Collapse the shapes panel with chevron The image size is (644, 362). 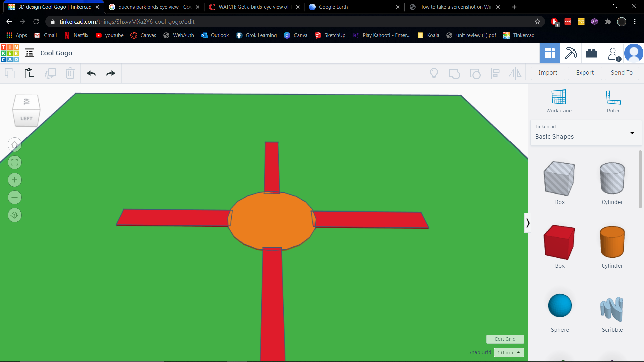pos(528,223)
